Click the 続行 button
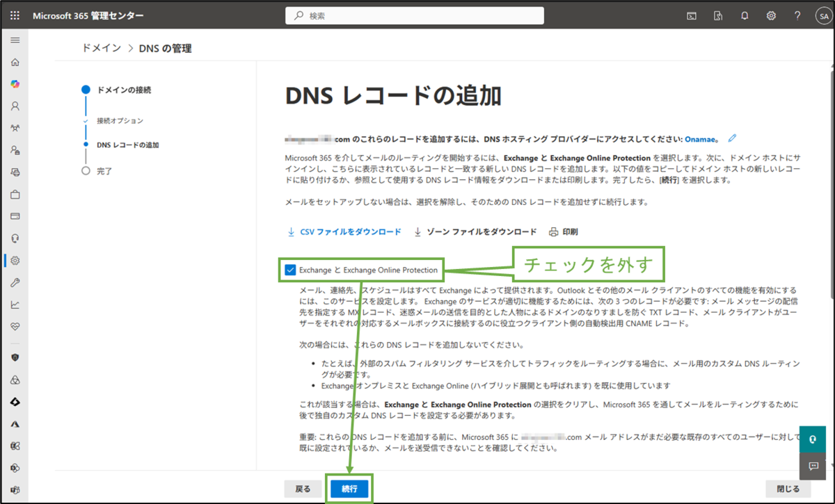Viewport: 835px width, 504px height. (349, 489)
